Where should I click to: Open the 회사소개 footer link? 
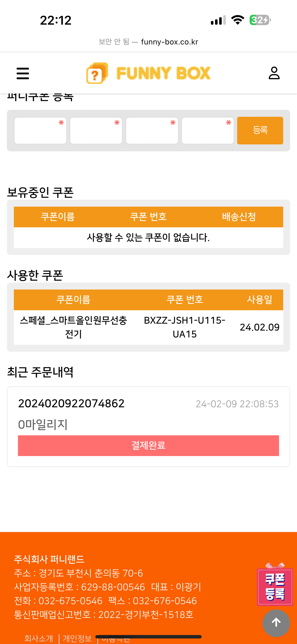(39, 638)
